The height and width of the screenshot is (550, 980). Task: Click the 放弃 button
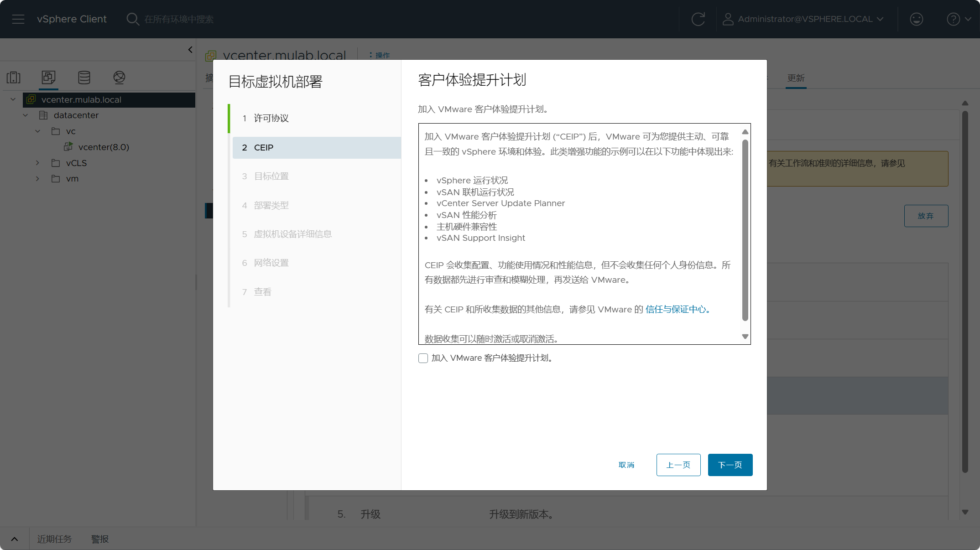coord(926,216)
